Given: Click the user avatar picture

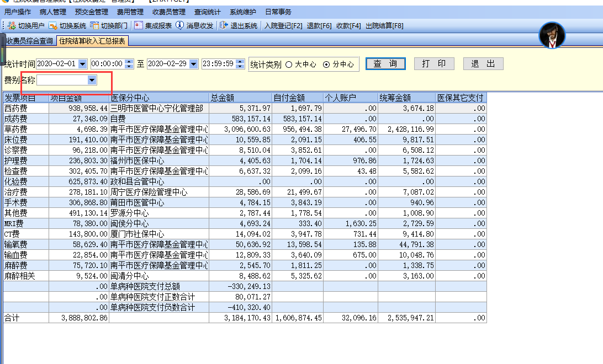Looking at the screenshot, I should 552,35.
